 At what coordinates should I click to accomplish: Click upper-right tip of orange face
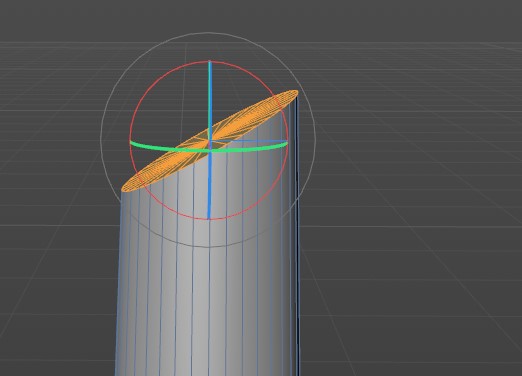coord(295,92)
